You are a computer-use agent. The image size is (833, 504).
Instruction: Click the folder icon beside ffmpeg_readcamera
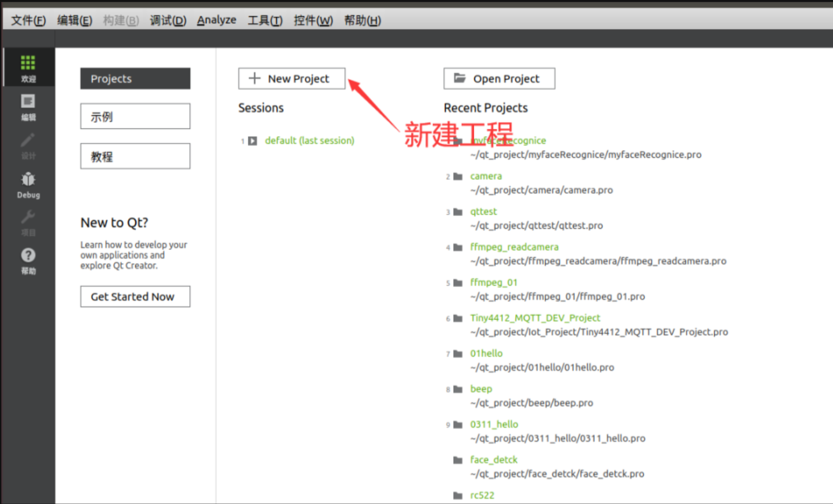pyautogui.click(x=458, y=247)
